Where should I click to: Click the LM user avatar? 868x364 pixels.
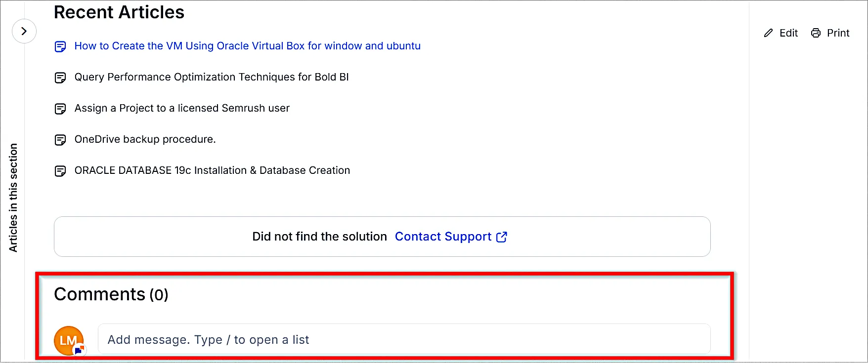(69, 340)
